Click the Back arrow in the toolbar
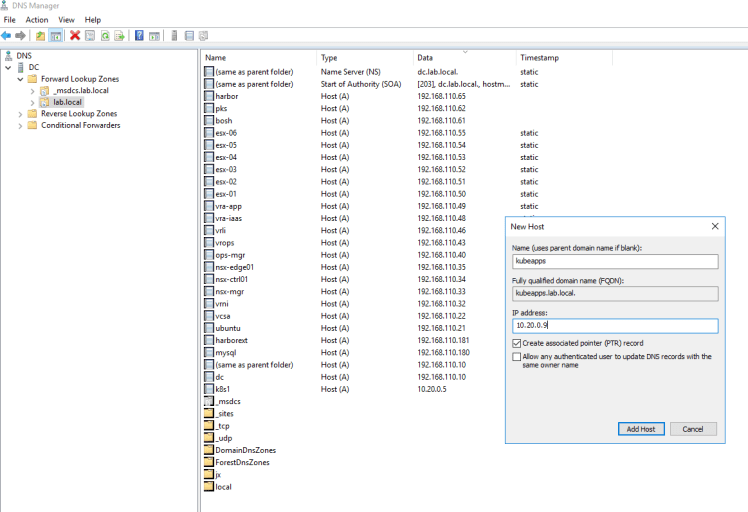 pyautogui.click(x=7, y=36)
